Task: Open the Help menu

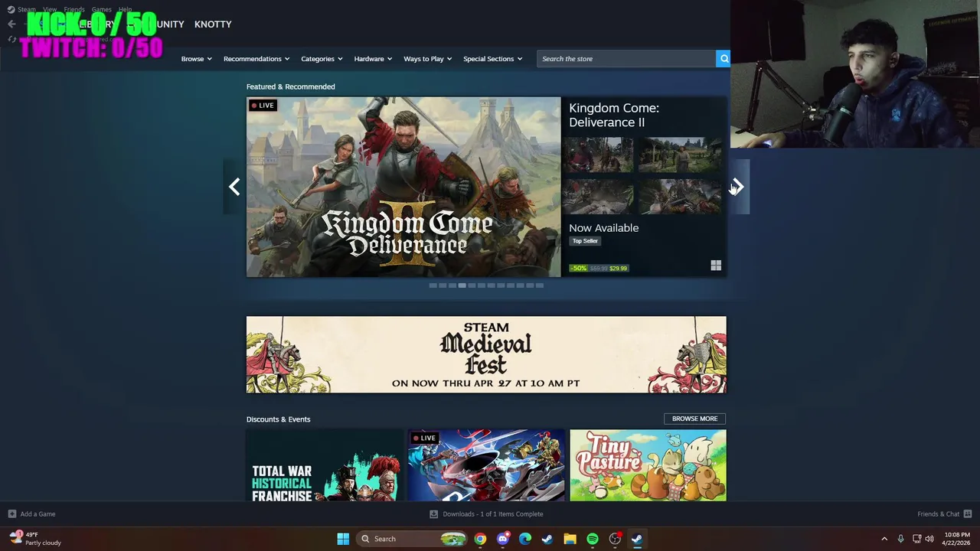Action: [x=125, y=9]
